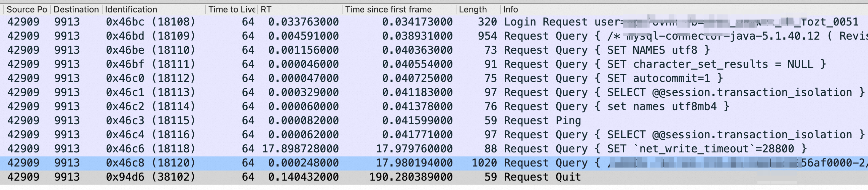This screenshot has width=868, height=190.
Task: Click identification 0x46c4 (18116)
Action: click(150, 135)
